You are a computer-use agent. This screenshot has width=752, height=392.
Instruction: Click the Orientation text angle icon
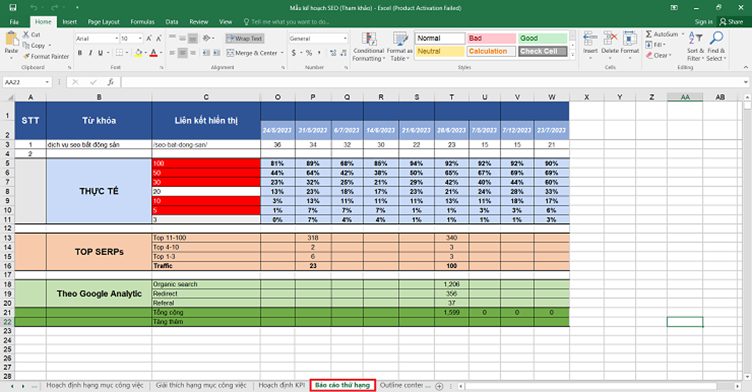(x=206, y=38)
